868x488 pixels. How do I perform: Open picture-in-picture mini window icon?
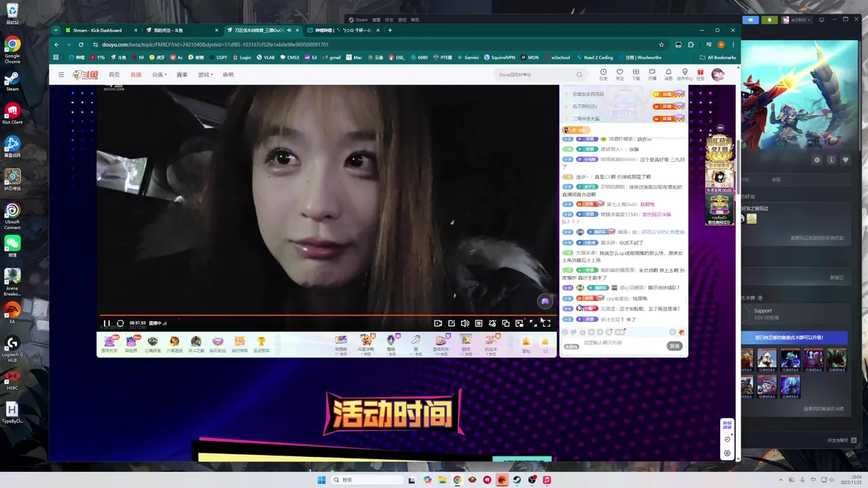(519, 323)
